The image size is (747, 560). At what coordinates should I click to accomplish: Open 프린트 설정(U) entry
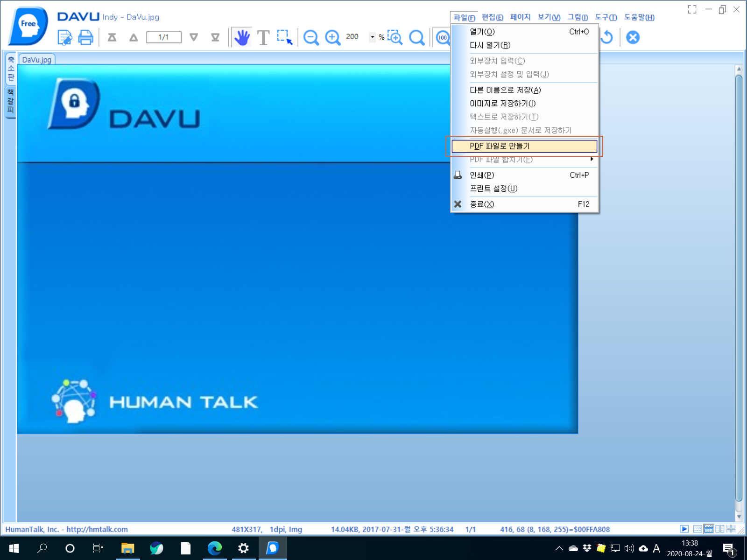tap(524, 189)
